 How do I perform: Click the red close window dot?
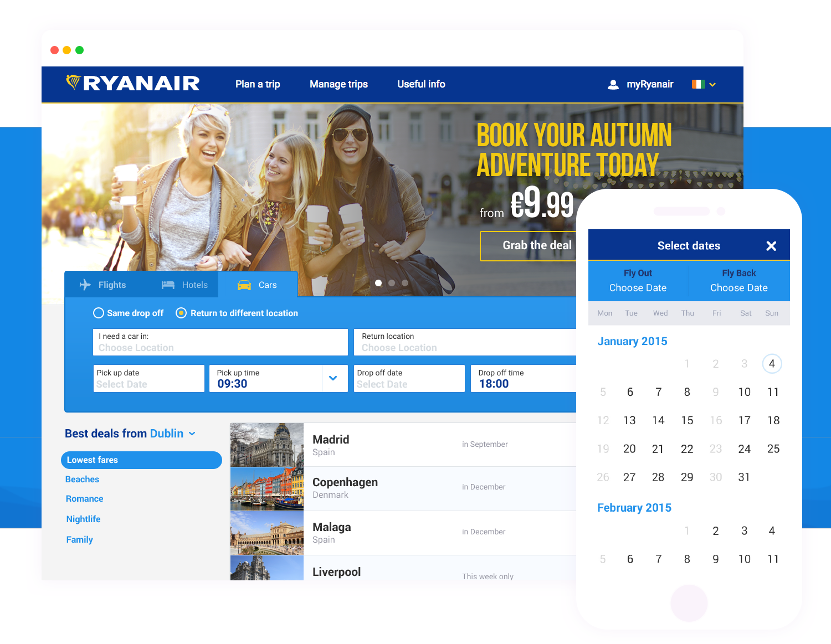[x=54, y=50]
